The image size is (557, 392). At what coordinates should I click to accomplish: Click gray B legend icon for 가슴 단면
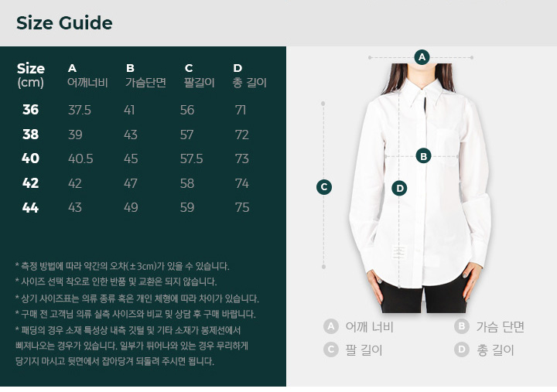(x=461, y=326)
